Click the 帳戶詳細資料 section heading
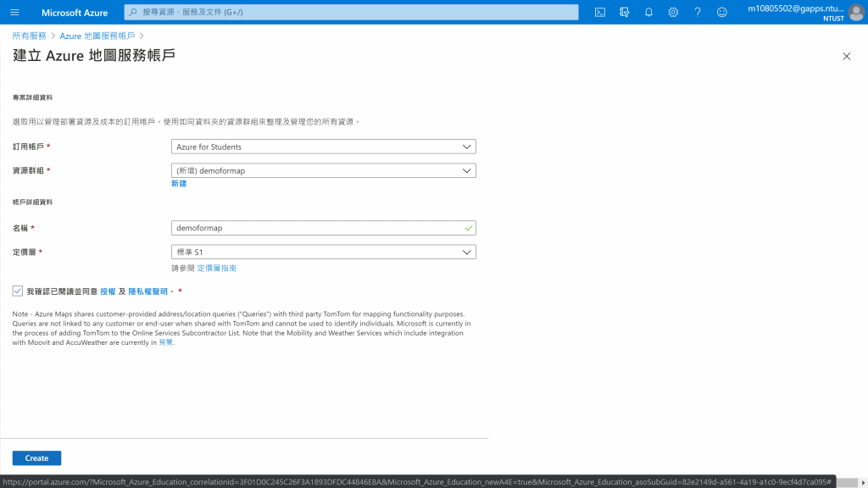 (x=33, y=202)
